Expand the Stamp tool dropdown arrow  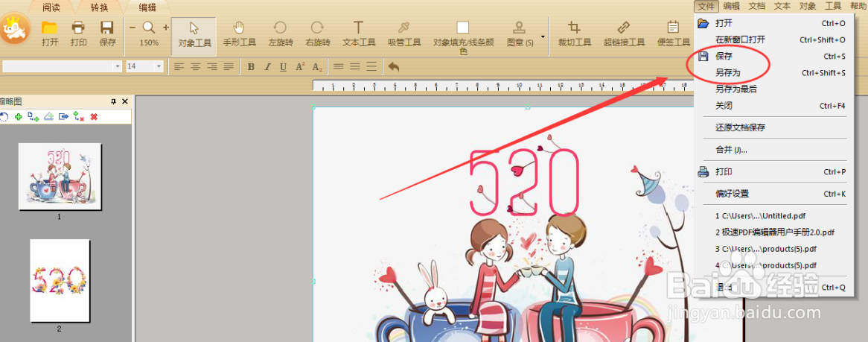pos(543,37)
